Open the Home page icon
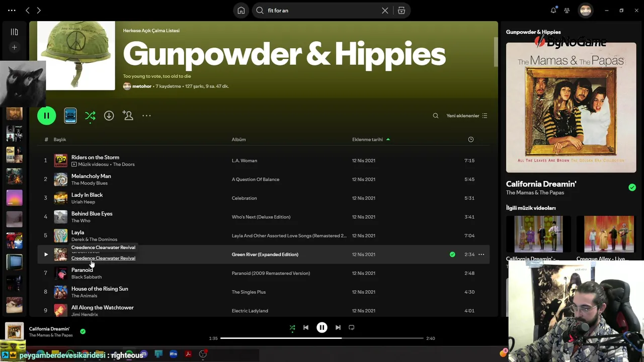This screenshot has height=362, width=644. click(241, 10)
